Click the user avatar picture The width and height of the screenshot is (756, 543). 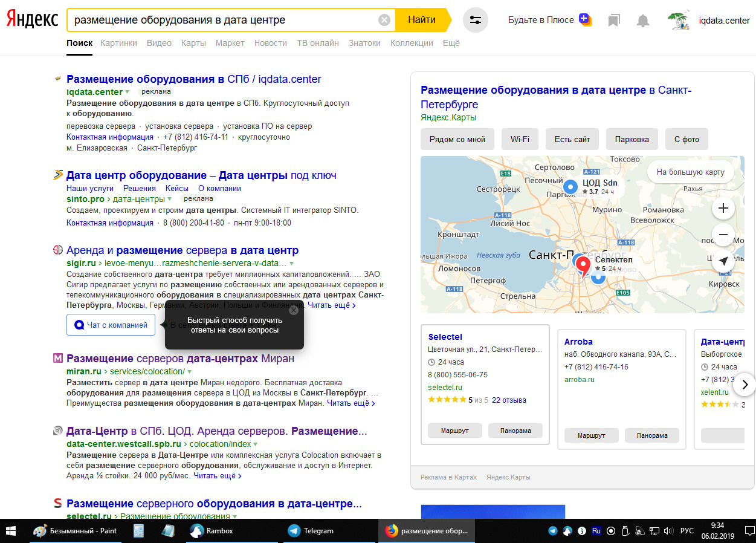point(679,20)
